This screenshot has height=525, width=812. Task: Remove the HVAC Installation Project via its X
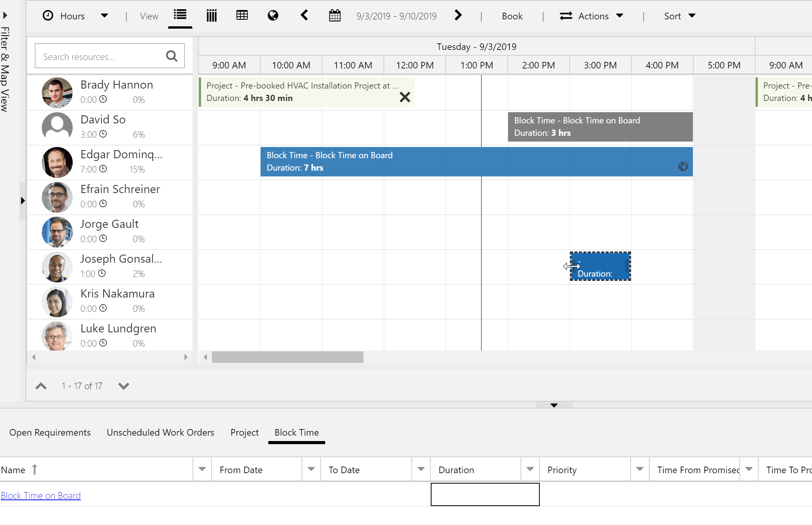pos(405,97)
